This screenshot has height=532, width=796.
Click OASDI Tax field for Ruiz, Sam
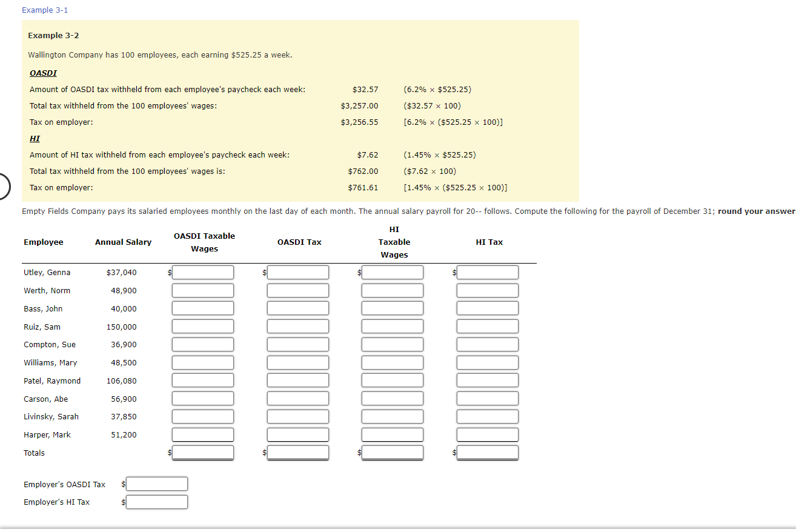click(x=298, y=327)
